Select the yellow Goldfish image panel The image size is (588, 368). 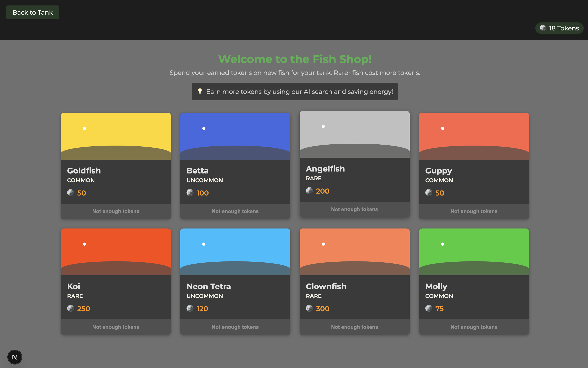pos(116,136)
